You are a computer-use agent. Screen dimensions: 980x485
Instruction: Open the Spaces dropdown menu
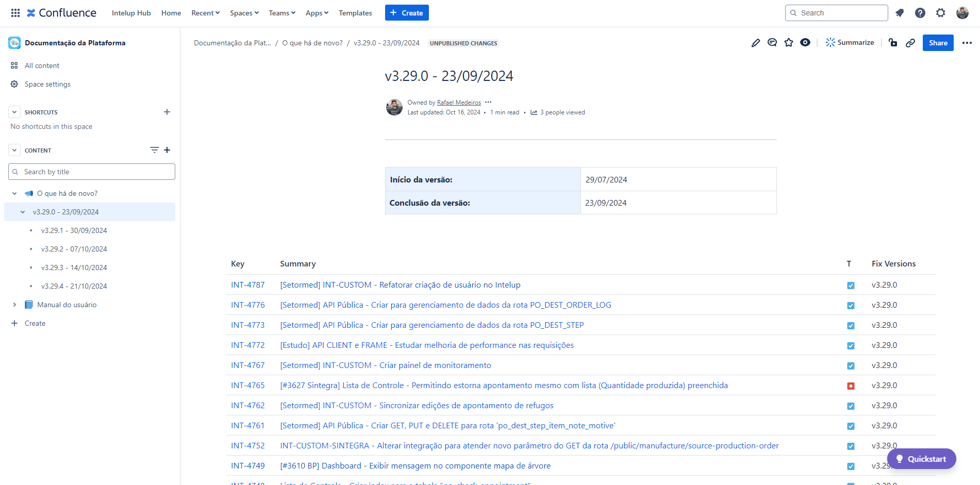tap(243, 13)
